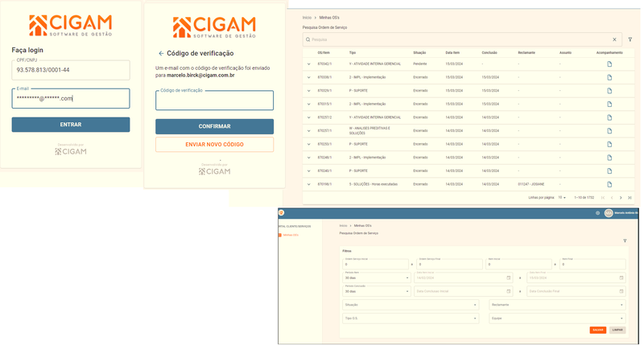Go to previous page of results

(x=612, y=198)
